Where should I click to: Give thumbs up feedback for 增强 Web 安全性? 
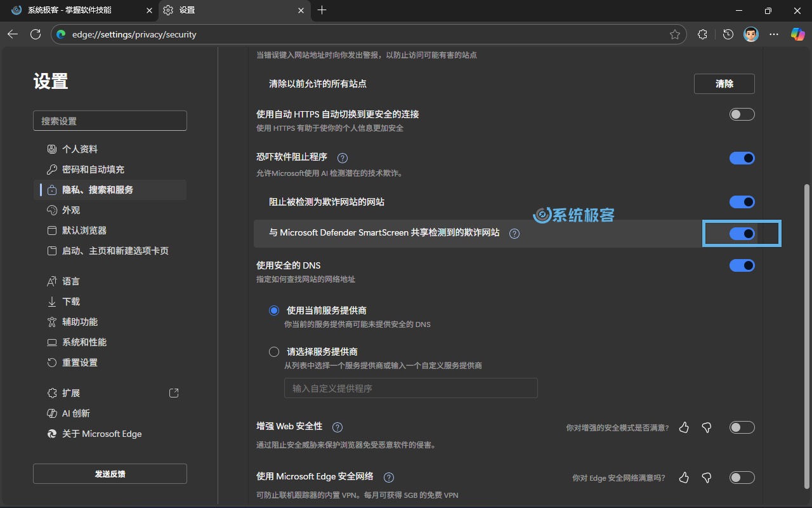point(684,427)
